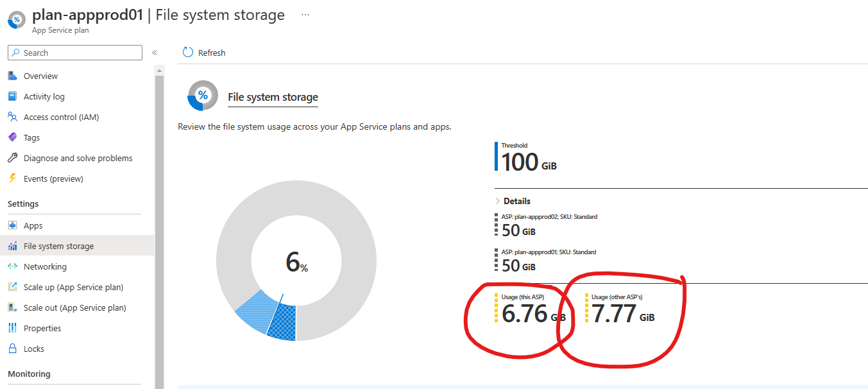The image size is (868, 389).
Task: Click the File system storage sidebar icon
Action: [x=12, y=246]
